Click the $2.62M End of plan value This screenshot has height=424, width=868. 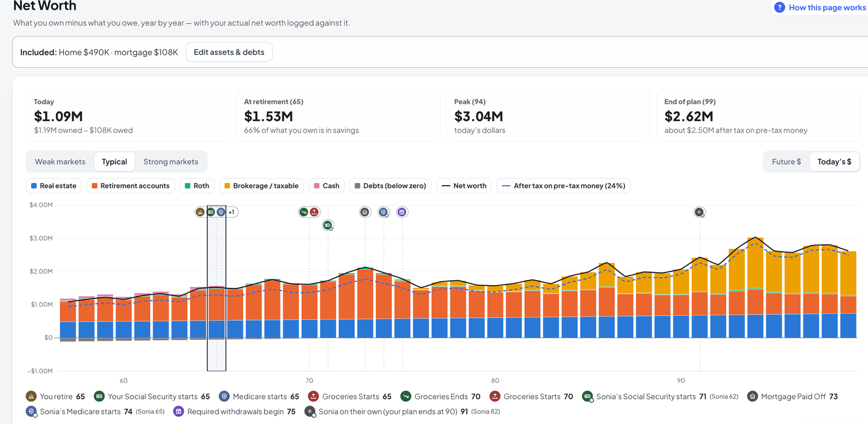(x=689, y=116)
